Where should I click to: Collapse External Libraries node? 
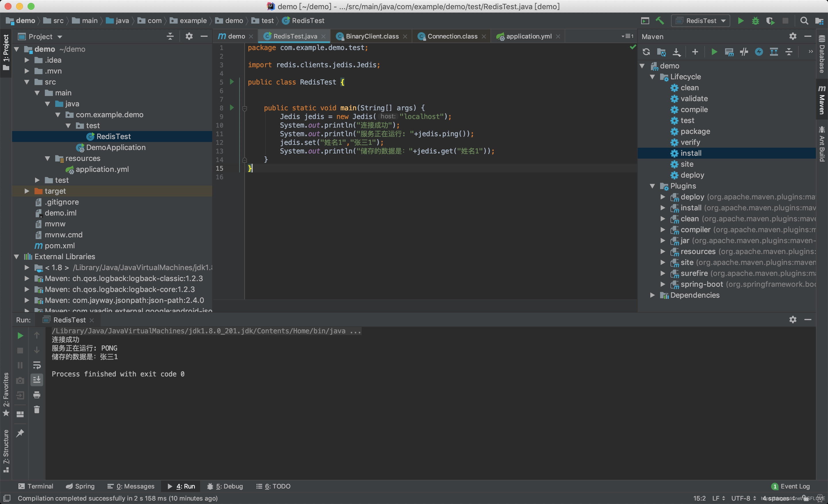coord(16,257)
